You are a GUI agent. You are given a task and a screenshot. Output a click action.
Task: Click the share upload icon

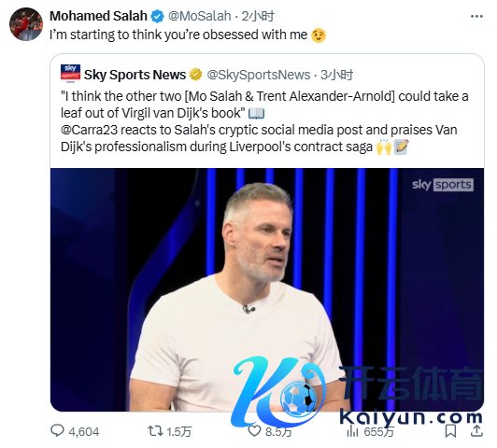(x=476, y=430)
